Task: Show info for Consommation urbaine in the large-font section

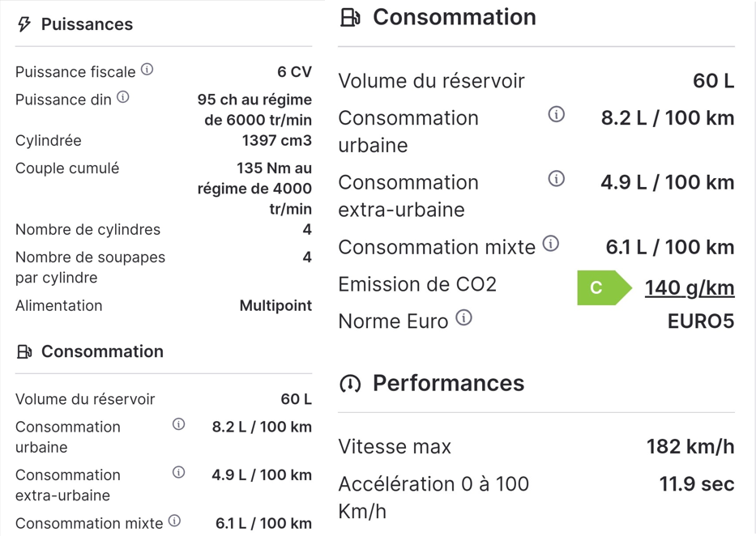Action: click(557, 115)
